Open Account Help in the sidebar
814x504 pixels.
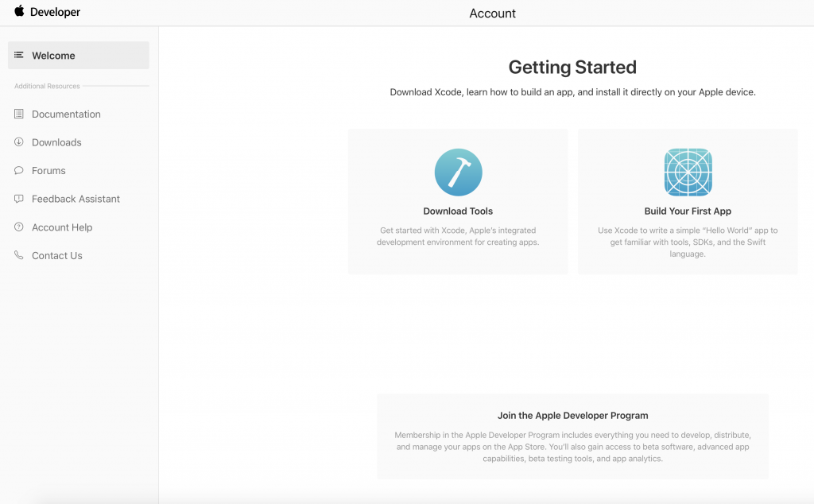[x=62, y=227]
